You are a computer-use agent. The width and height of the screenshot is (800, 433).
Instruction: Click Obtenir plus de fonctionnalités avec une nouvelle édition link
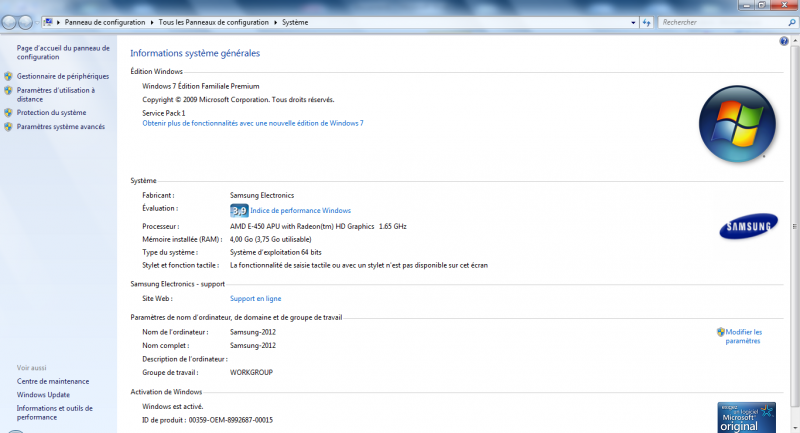pyautogui.click(x=253, y=123)
